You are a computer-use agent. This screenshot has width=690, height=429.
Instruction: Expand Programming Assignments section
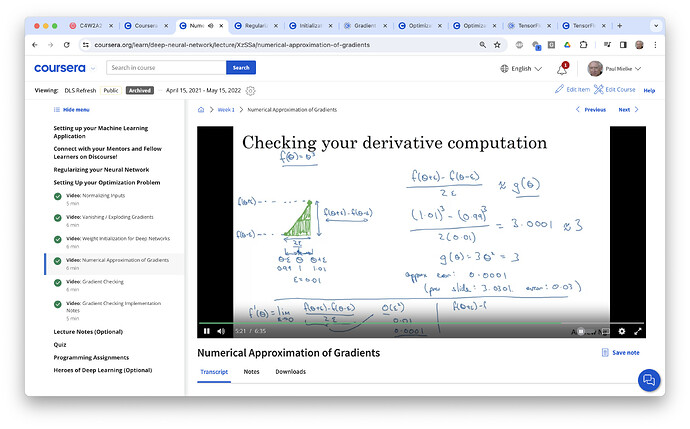point(91,357)
